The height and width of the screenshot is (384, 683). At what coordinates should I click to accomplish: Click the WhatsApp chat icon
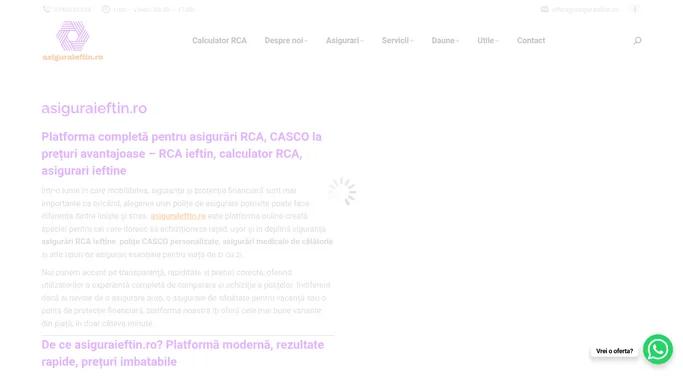coord(658,349)
